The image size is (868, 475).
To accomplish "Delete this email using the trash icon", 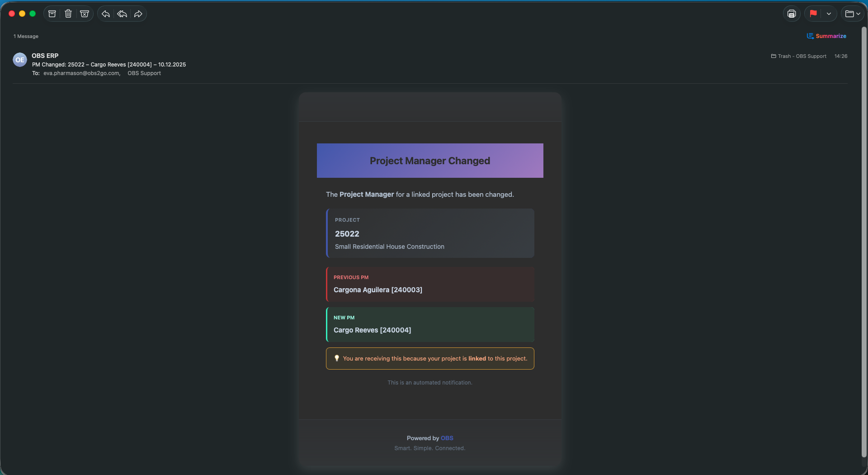I will click(68, 14).
